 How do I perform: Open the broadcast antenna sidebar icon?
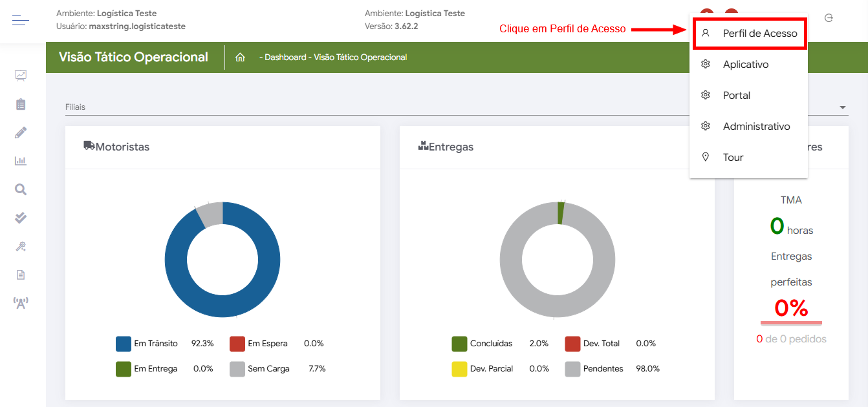pos(21,302)
